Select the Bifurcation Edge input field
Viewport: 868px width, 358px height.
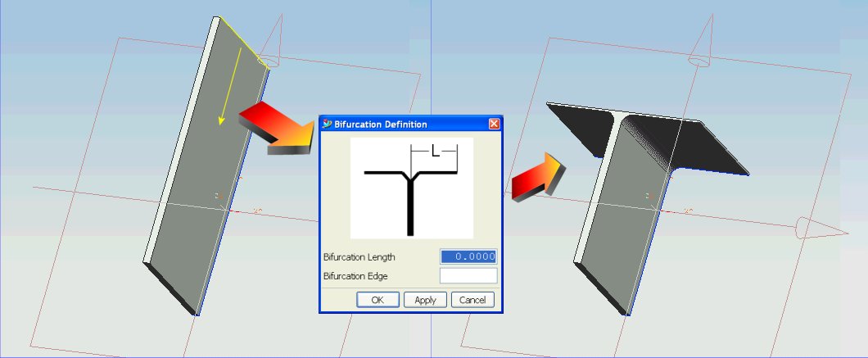(468, 275)
